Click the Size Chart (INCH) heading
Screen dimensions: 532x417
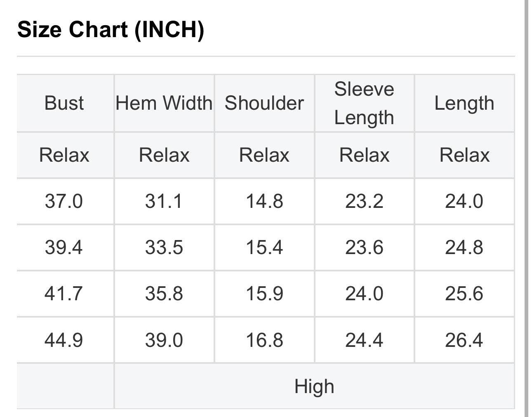111,30
